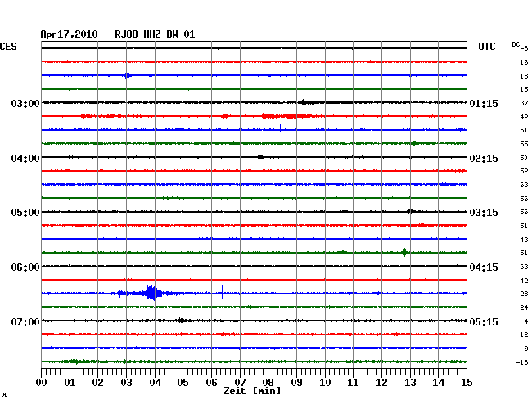Image resolution: width=532 pixels, height=404 pixels.
Task: Click the 13 minute tick label
Action: pos(410,383)
